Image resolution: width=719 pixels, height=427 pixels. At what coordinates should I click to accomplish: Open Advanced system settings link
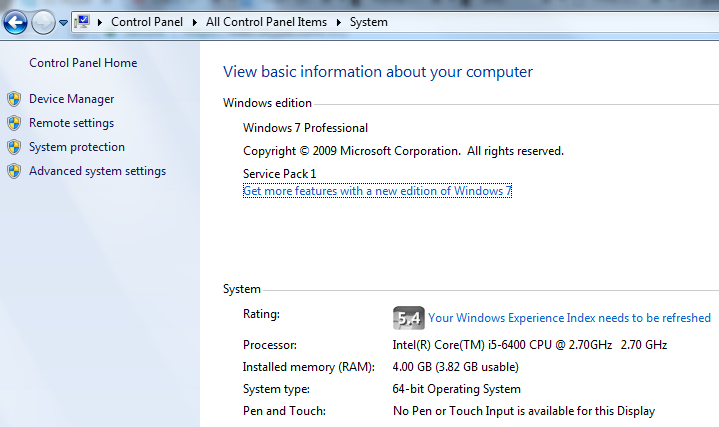tap(97, 171)
